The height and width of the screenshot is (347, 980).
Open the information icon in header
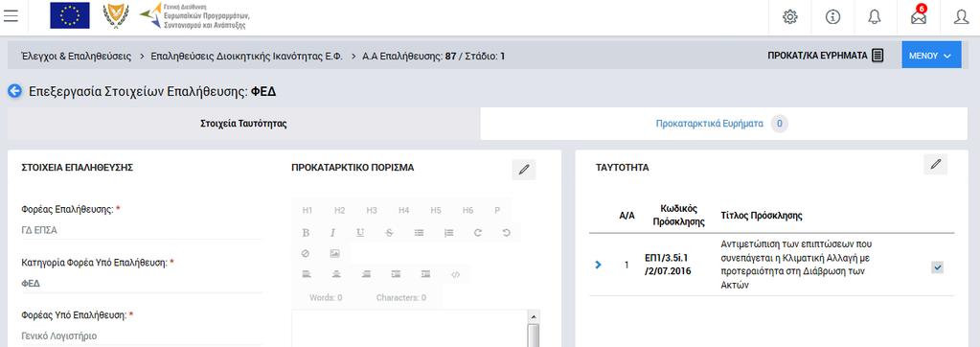tap(832, 17)
